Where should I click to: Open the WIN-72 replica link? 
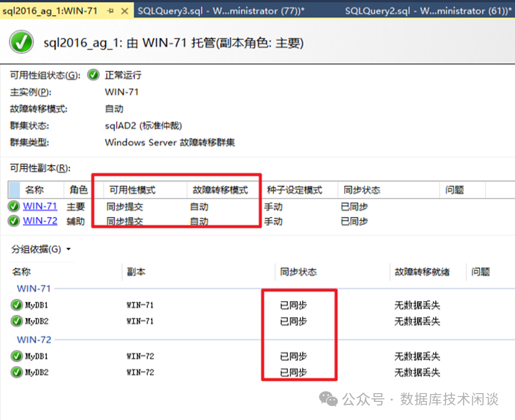pyautogui.click(x=40, y=221)
